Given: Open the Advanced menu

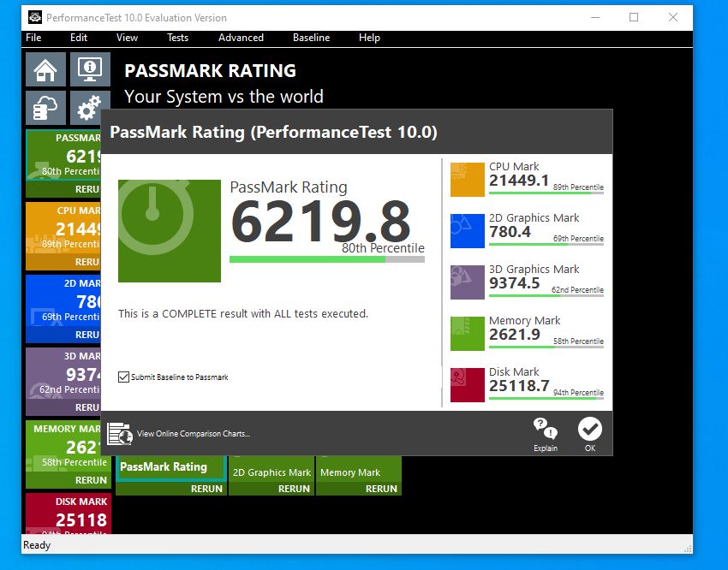Looking at the screenshot, I should tap(241, 38).
